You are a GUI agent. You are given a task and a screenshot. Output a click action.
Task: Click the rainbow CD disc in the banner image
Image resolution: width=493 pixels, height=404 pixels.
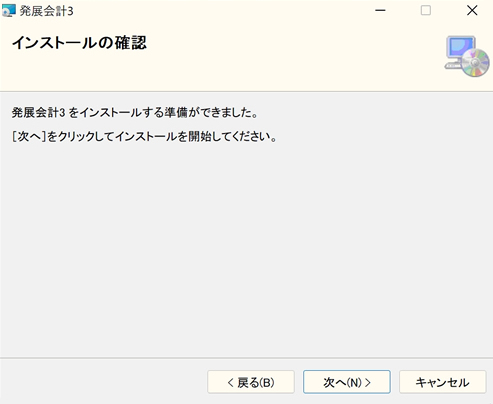pyautogui.click(x=476, y=63)
